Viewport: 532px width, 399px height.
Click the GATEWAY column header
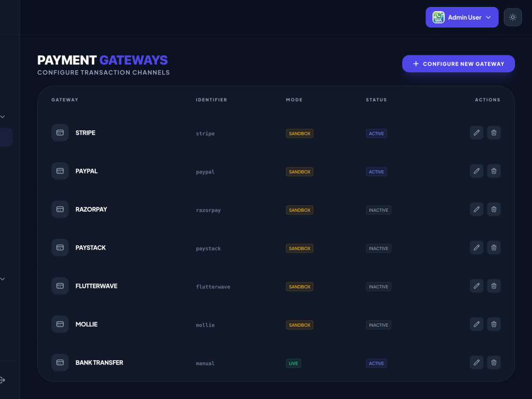point(65,100)
